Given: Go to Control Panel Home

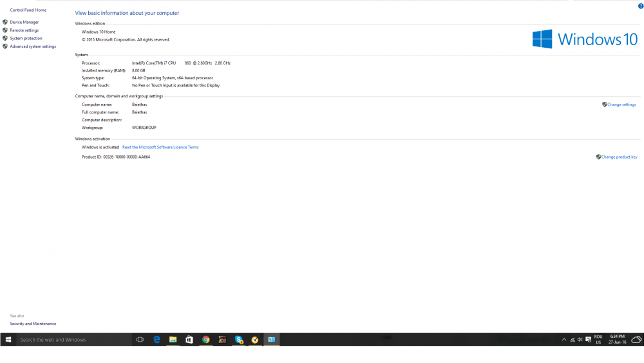Looking at the screenshot, I should 28,10.
